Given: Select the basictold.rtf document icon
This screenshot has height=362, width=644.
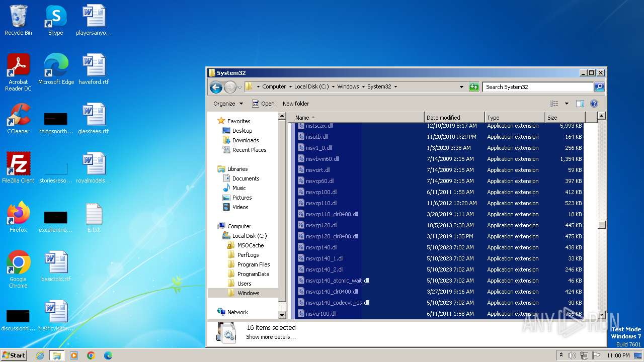Looking at the screenshot, I should pyautogui.click(x=56, y=266).
